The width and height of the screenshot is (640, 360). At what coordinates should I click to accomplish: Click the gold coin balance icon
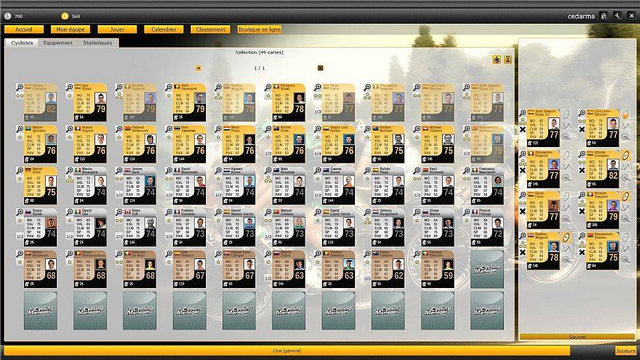pyautogui.click(x=64, y=16)
